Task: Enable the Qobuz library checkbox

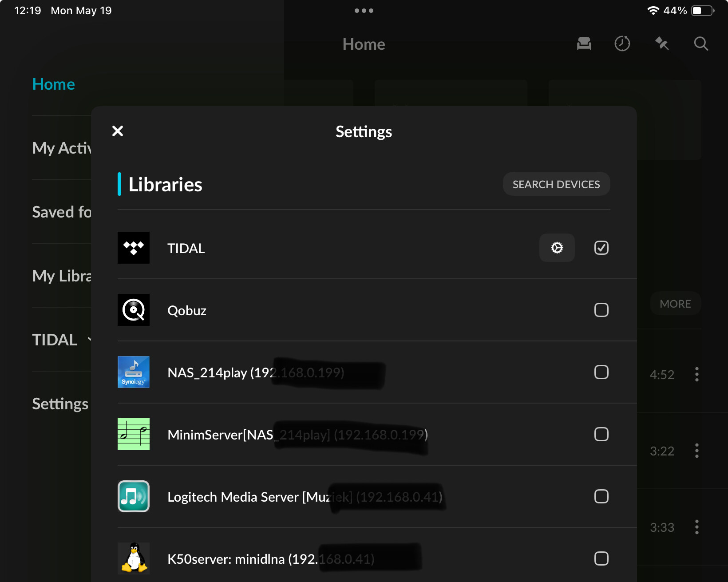Action: tap(601, 310)
